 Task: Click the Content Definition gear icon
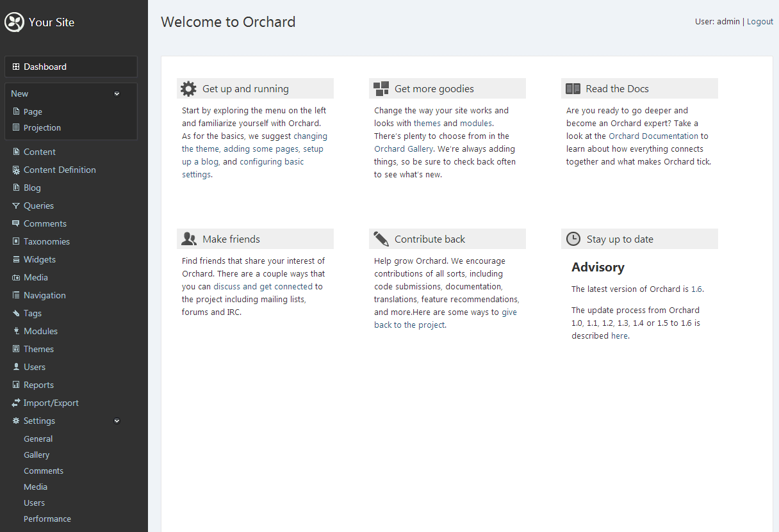pos(17,170)
